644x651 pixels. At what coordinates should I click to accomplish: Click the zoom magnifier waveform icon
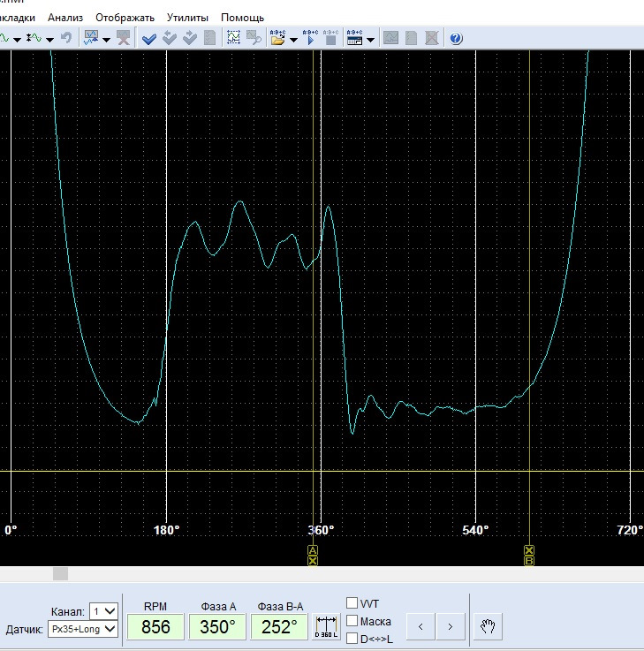(x=254, y=38)
